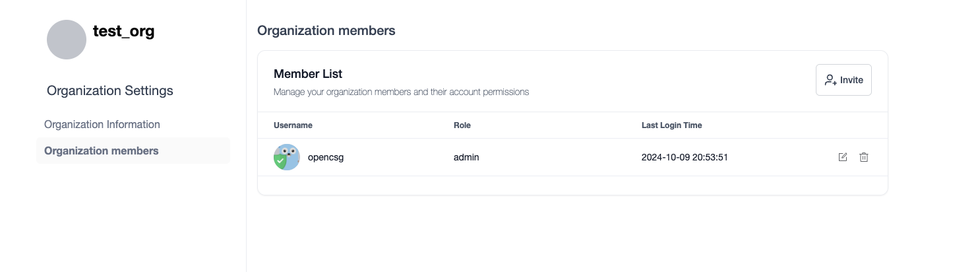Click the 2024-10-09 20:53:51 login timestamp
The height and width of the screenshot is (272, 980).
(684, 157)
